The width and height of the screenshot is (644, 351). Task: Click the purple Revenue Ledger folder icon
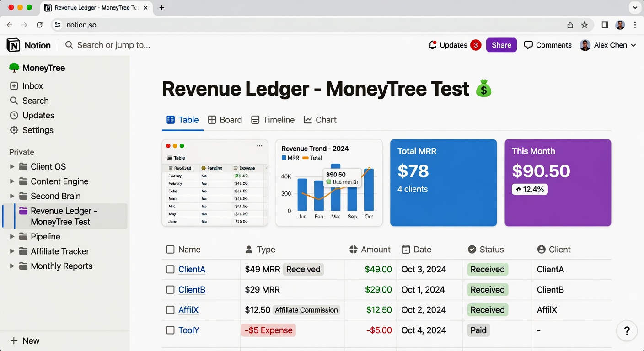pos(23,211)
